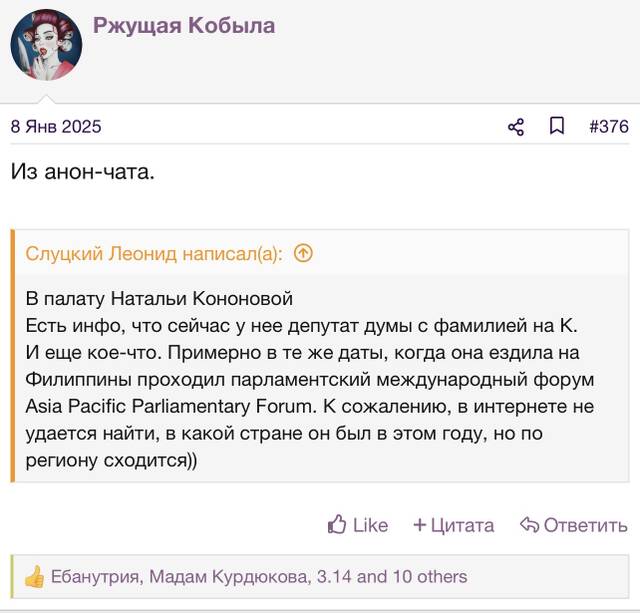The width and height of the screenshot is (640, 613).
Task: Open the Ржущая Кобыла user profile
Action: 184,26
